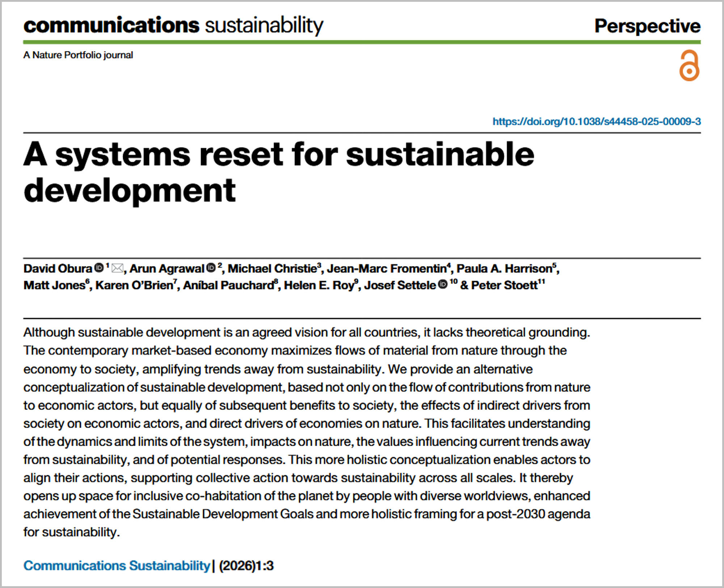Viewport: 724px width, 588px height.
Task: Click Josef Settele's ORCID iD icon
Action: (x=443, y=285)
